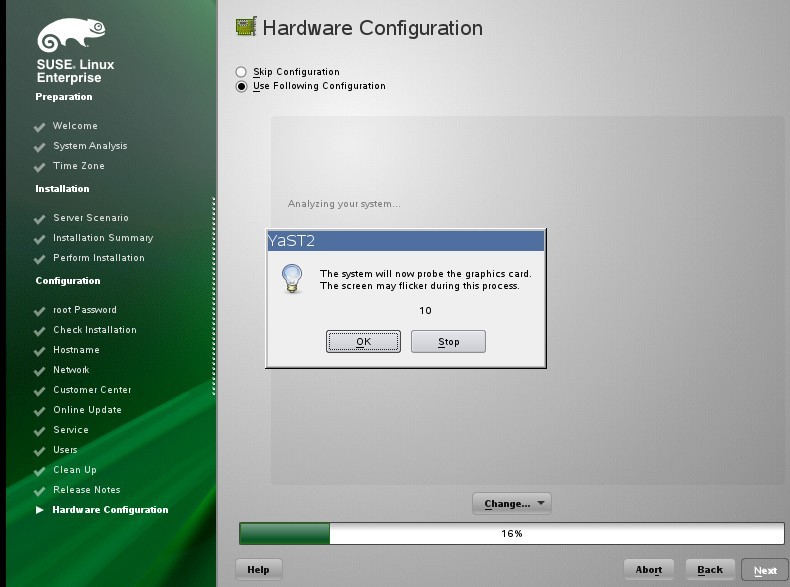Screen dimensions: 790x587
Task: Go Back to previous step
Action: (710, 569)
